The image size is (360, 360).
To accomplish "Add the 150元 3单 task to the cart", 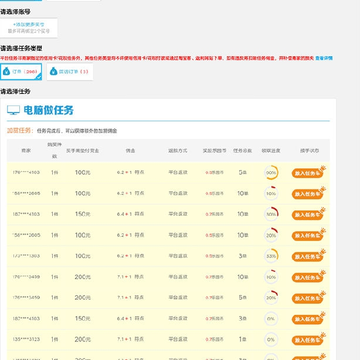I will (307, 319).
